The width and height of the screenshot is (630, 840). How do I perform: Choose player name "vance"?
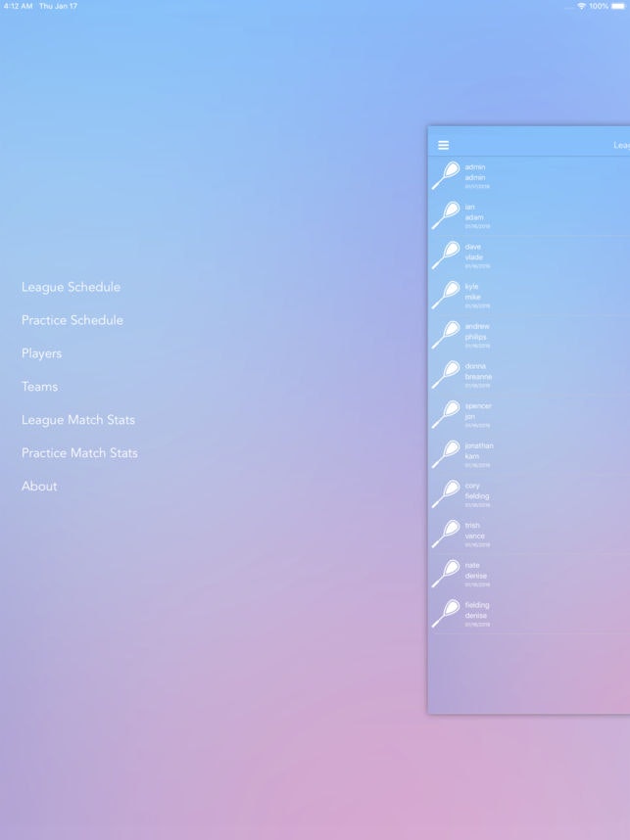[x=475, y=536]
